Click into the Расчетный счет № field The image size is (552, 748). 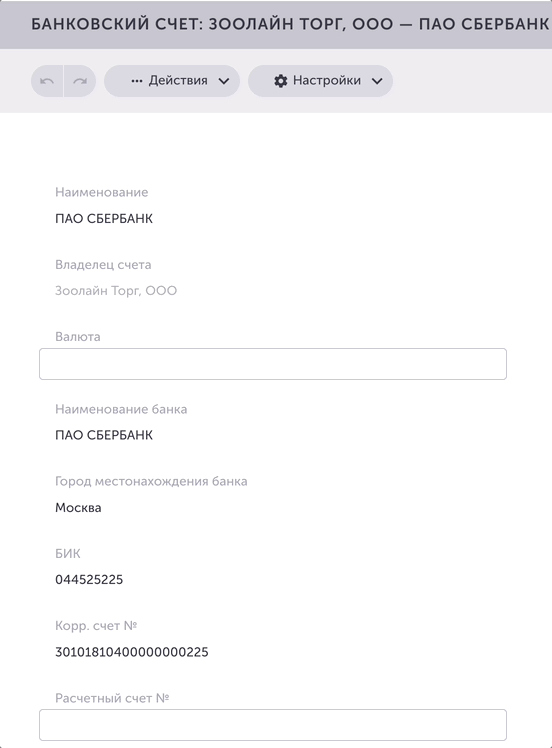point(273,725)
